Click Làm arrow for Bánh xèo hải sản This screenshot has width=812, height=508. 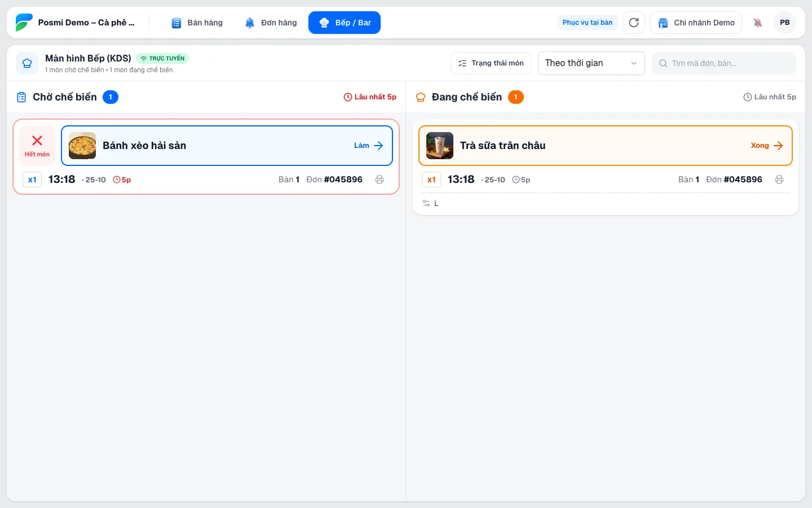tap(369, 146)
